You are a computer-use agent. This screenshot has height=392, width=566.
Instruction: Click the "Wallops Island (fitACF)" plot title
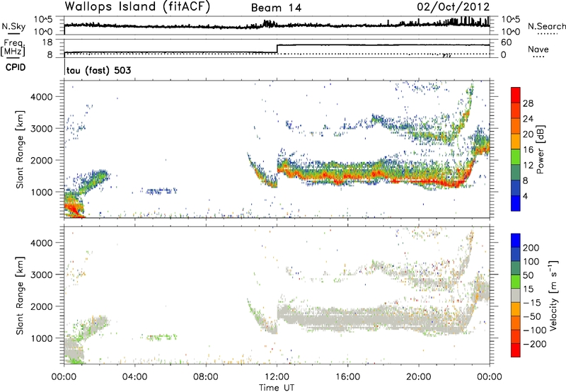[x=137, y=6]
